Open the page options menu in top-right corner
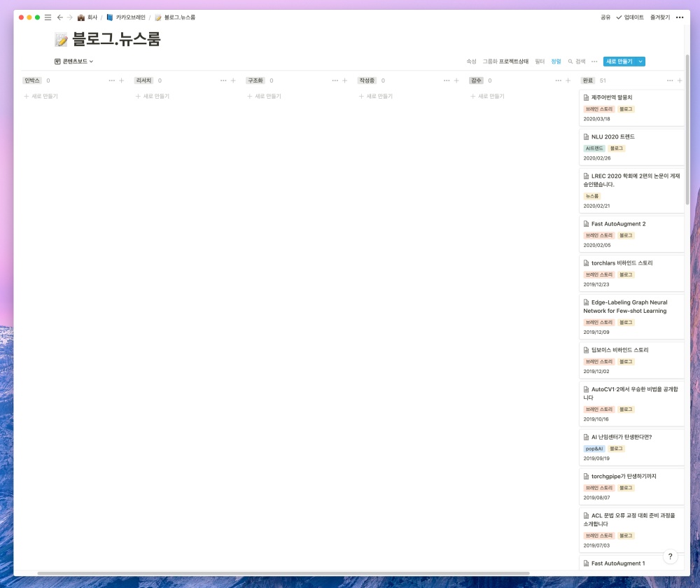The image size is (700, 588). point(680,17)
